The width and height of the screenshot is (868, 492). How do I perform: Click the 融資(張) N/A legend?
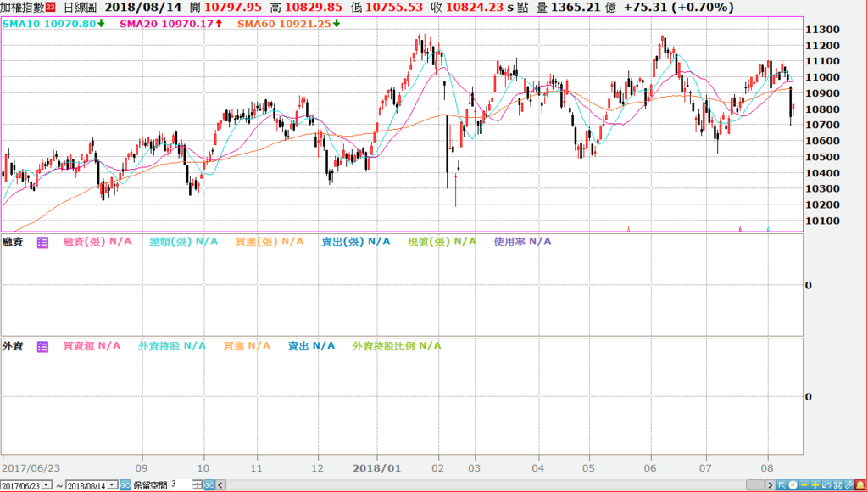[97, 242]
